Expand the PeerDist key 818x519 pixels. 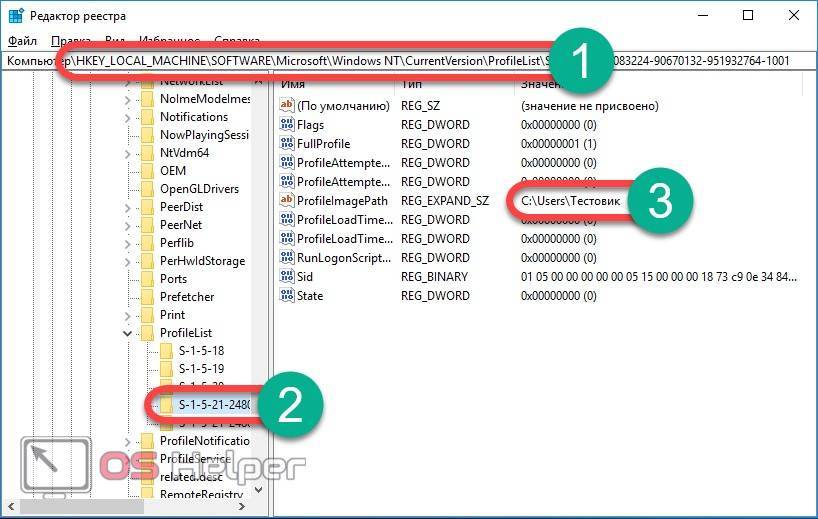tap(127, 207)
